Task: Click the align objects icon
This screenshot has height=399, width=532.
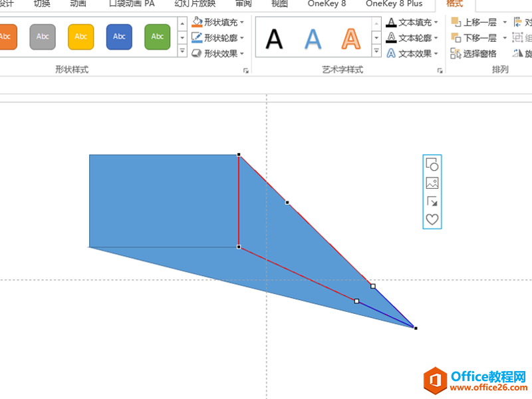Action: click(518, 23)
